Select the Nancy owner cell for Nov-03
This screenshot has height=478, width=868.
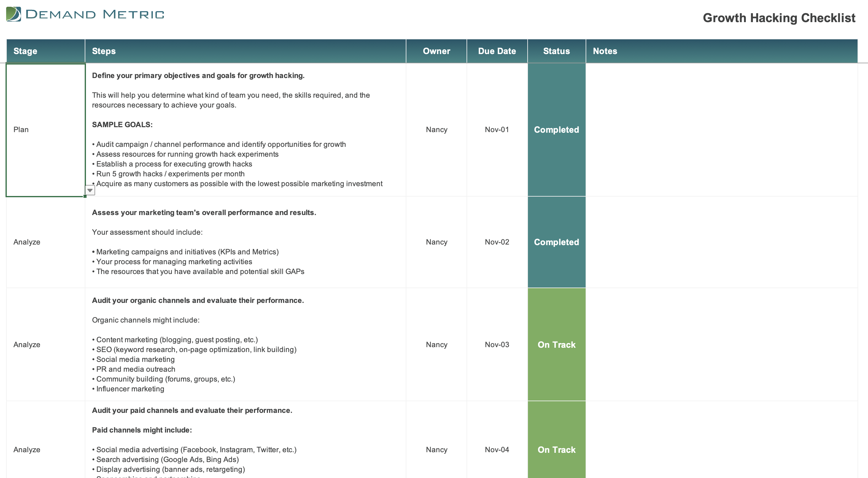[436, 345]
